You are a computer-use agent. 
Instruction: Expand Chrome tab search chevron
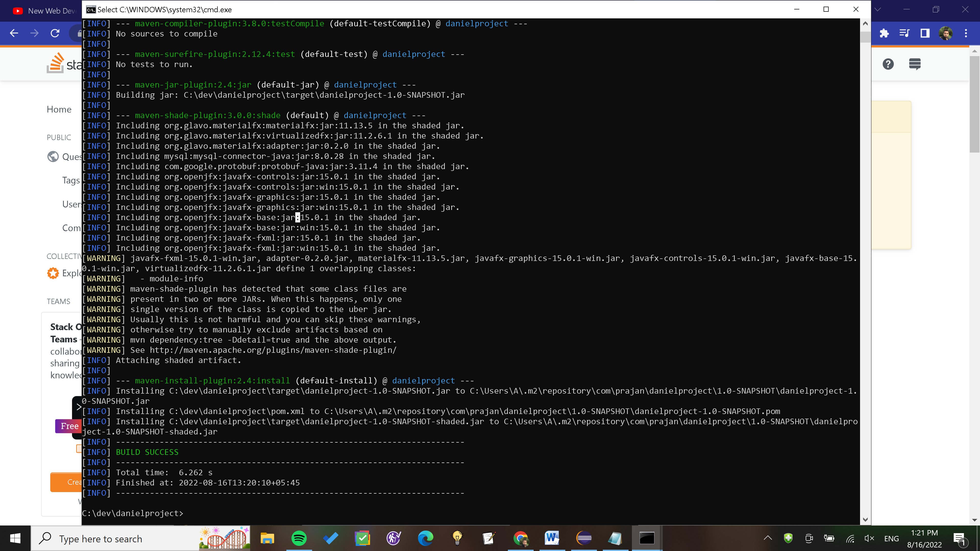[x=878, y=9]
